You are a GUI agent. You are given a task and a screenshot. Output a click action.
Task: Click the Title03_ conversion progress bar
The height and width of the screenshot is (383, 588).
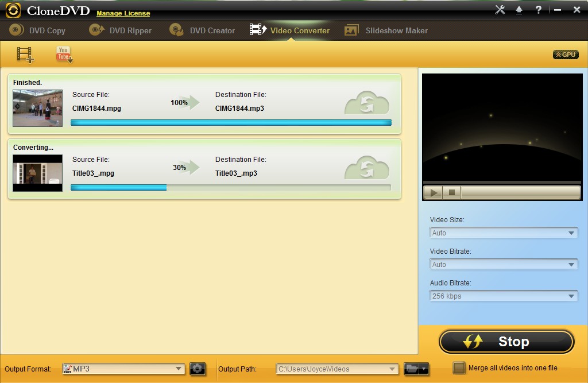pyautogui.click(x=231, y=188)
